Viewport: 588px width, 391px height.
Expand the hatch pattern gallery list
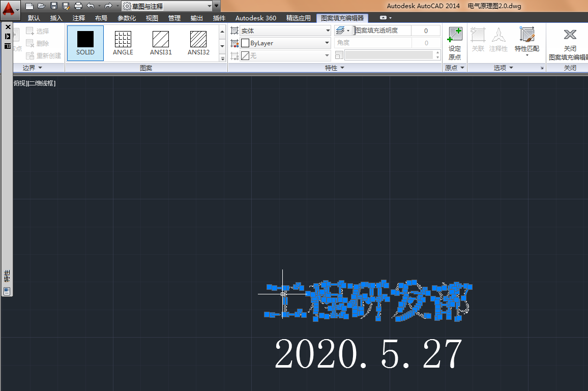coord(222,58)
